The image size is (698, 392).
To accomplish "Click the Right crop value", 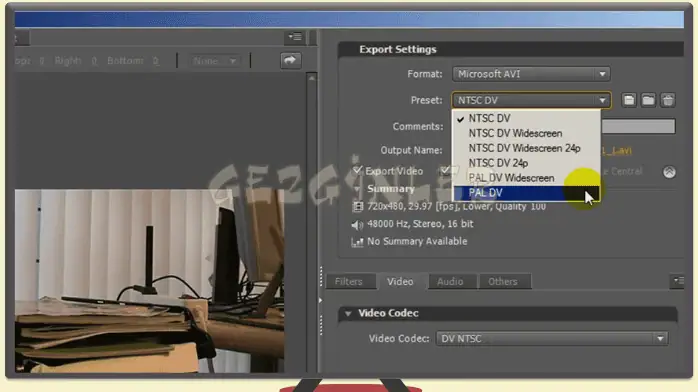I will click(x=94, y=61).
